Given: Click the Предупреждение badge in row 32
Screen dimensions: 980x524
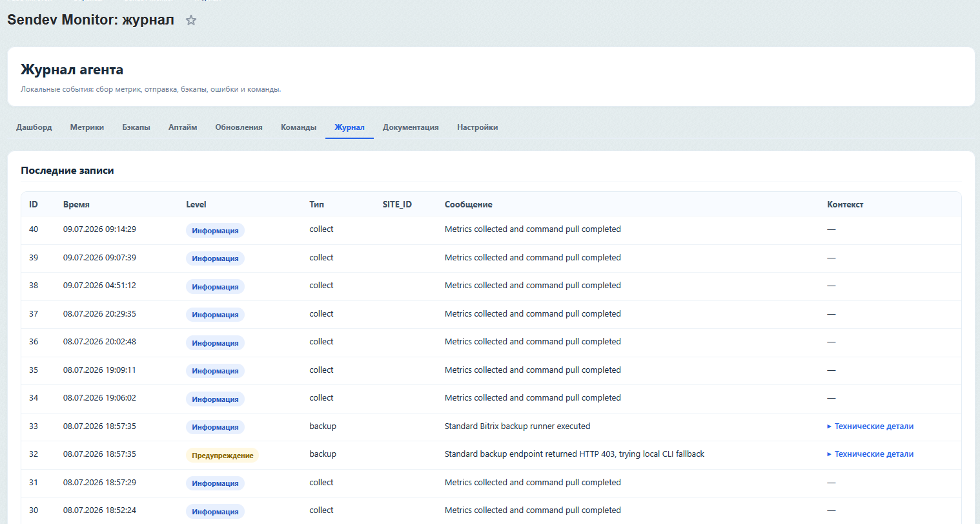Looking at the screenshot, I should (x=222, y=456).
